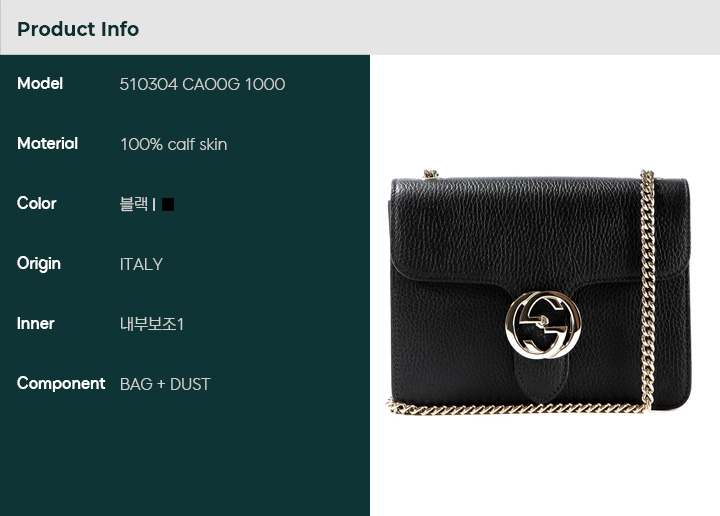Image resolution: width=720 pixels, height=516 pixels.
Task: Click the Material label
Action: 47,144
